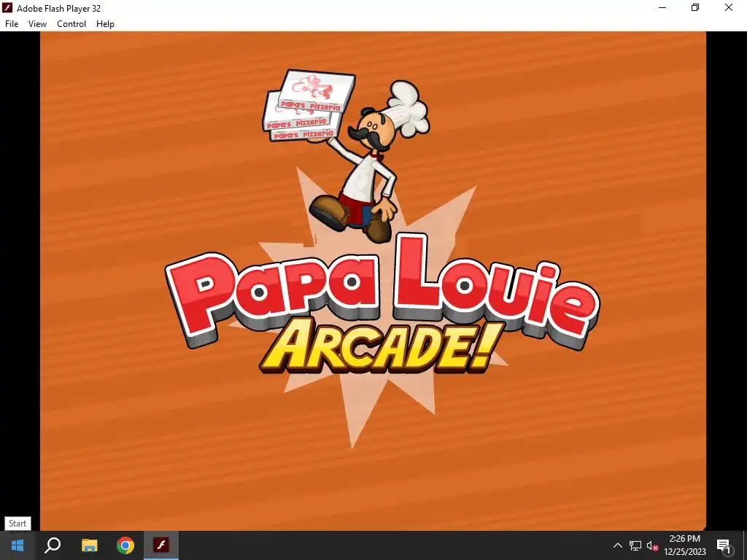Click the Papa Louie chef character
Screen dimensions: 747x560
(347, 156)
